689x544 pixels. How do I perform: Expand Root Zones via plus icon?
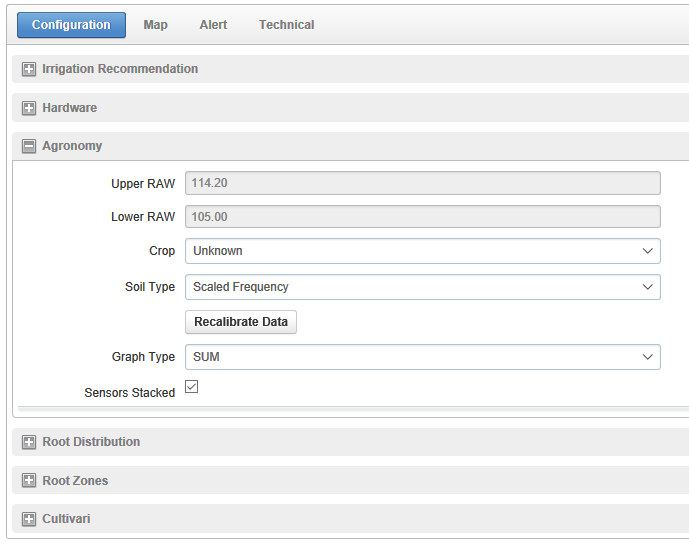click(x=29, y=481)
